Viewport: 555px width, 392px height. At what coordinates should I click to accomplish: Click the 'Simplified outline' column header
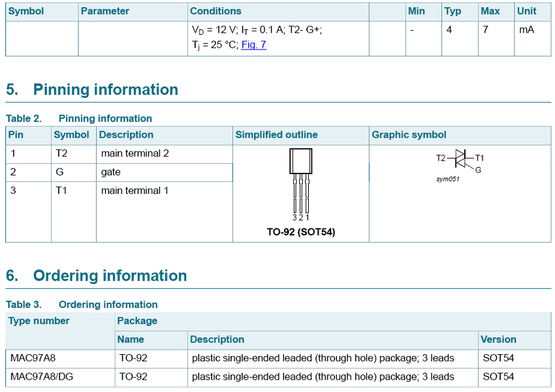pos(276,135)
